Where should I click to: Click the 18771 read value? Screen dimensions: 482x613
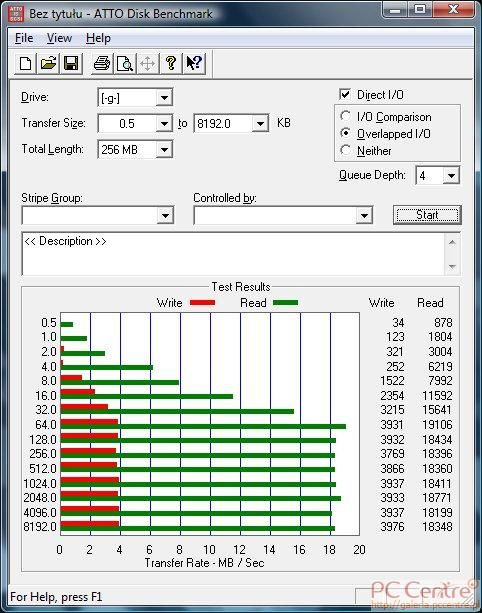click(437, 498)
